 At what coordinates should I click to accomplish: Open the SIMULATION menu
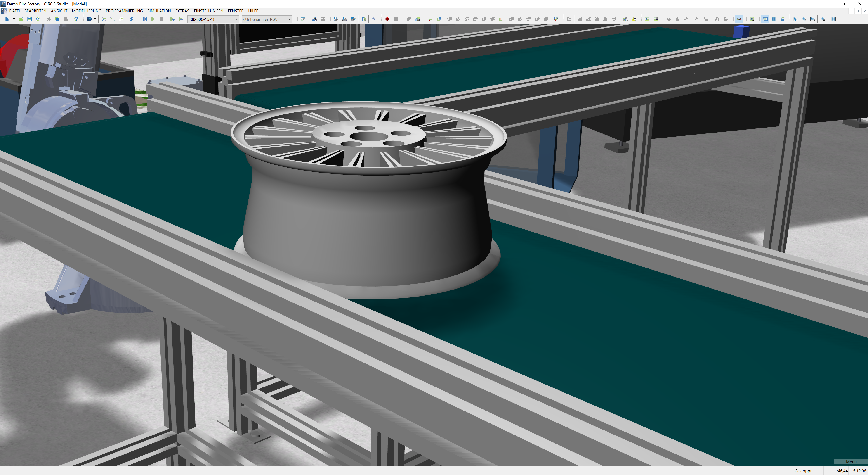[159, 11]
